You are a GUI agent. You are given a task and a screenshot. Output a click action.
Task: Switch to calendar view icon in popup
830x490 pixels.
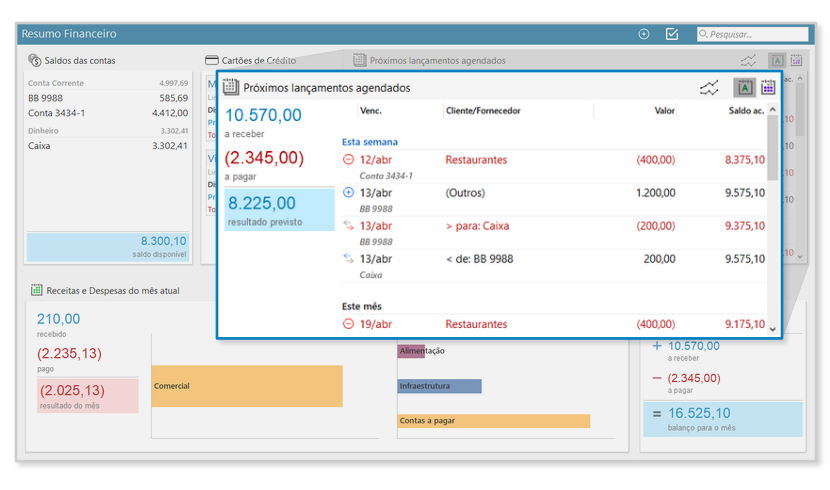[768, 88]
